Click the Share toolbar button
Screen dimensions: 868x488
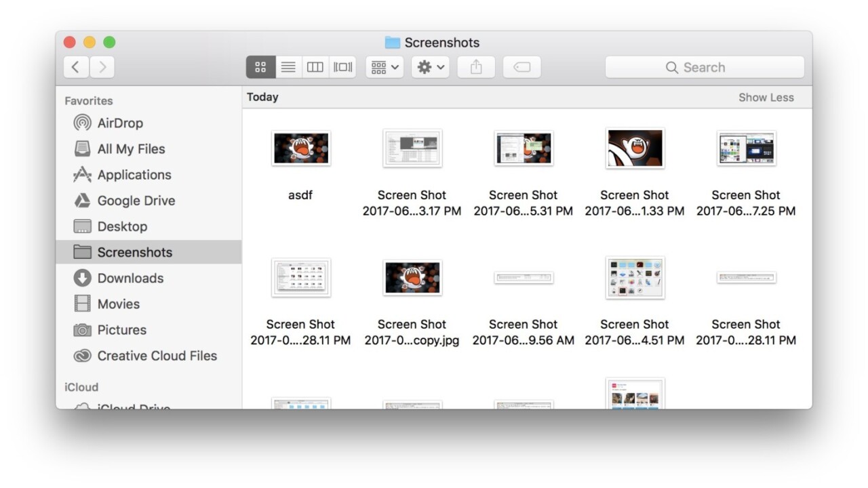(476, 67)
